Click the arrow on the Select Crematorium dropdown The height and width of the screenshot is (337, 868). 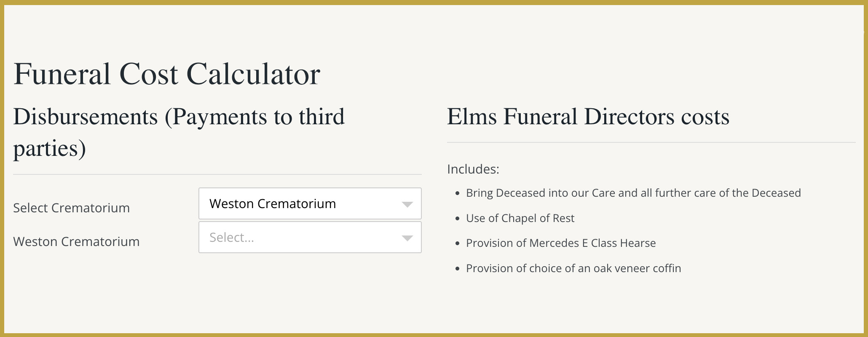[x=407, y=204]
